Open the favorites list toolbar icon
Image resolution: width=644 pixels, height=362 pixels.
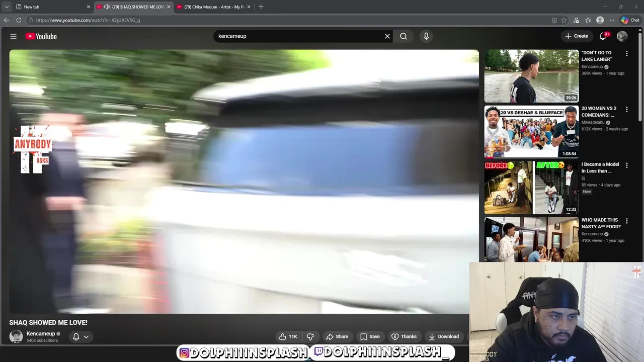(588, 20)
